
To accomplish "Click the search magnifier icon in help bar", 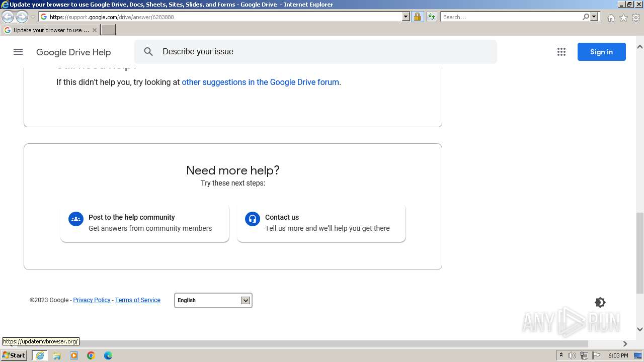I will click(x=148, y=52).
